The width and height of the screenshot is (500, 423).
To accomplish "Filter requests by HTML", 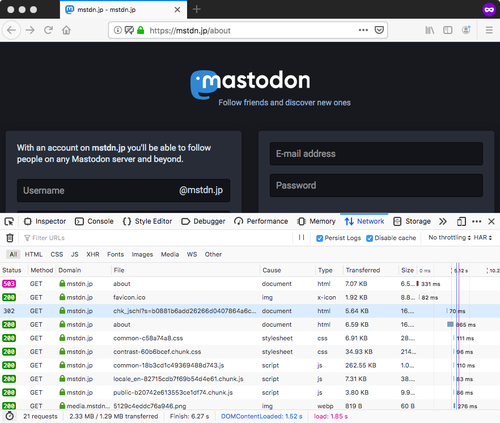I will [x=33, y=254].
